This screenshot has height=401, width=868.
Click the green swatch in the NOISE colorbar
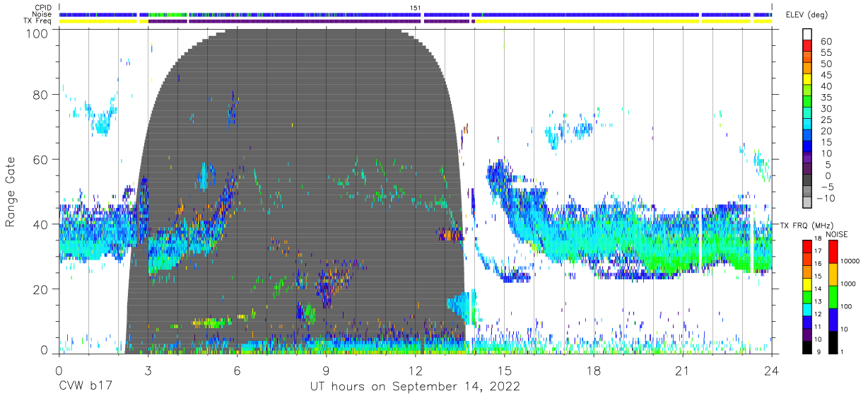point(832,296)
